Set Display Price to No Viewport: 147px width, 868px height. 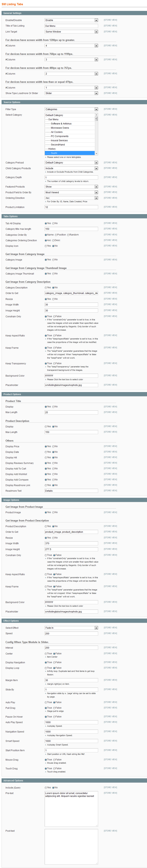(53, 447)
